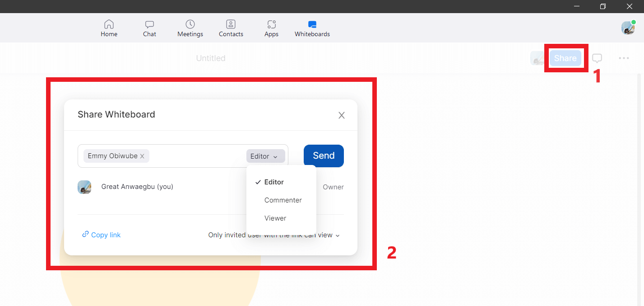Click the Copy link option
This screenshot has width=644, height=306.
[101, 235]
